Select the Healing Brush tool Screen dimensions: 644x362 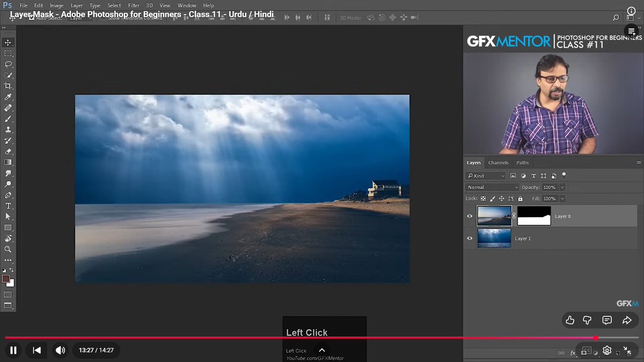(x=8, y=108)
